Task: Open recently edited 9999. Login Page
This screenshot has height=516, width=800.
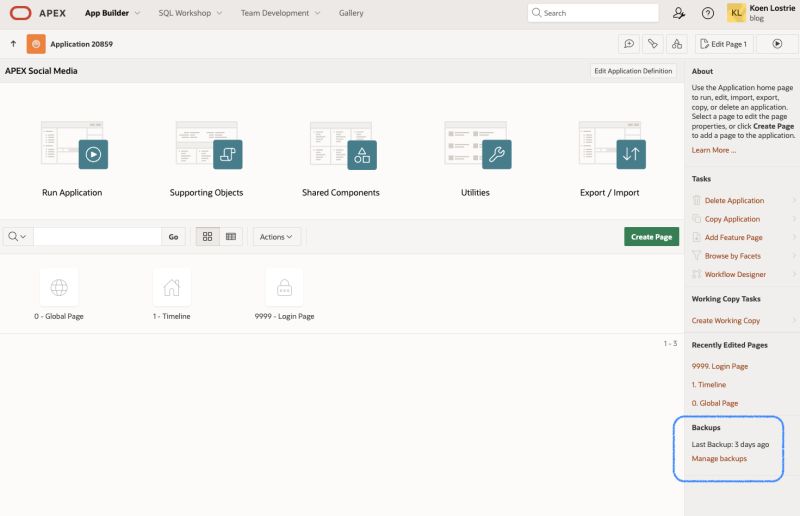Action: pos(719,366)
